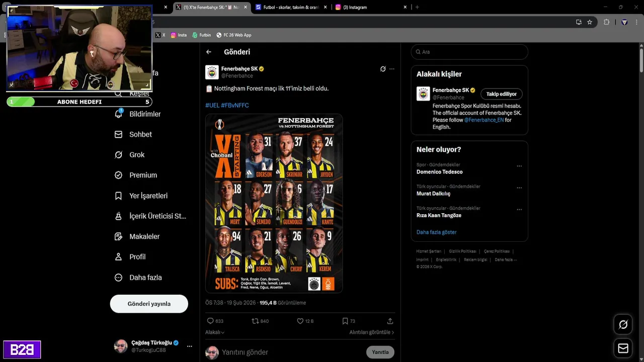Open account menu dots beside Çağdaş Türkoğlu
Image resolution: width=644 pixels, height=362 pixels.
[190, 346]
